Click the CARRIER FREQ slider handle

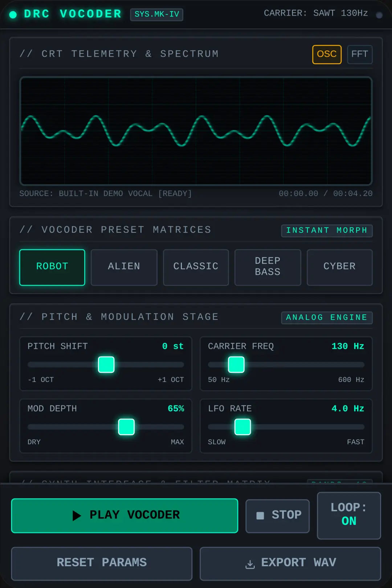[x=236, y=365]
